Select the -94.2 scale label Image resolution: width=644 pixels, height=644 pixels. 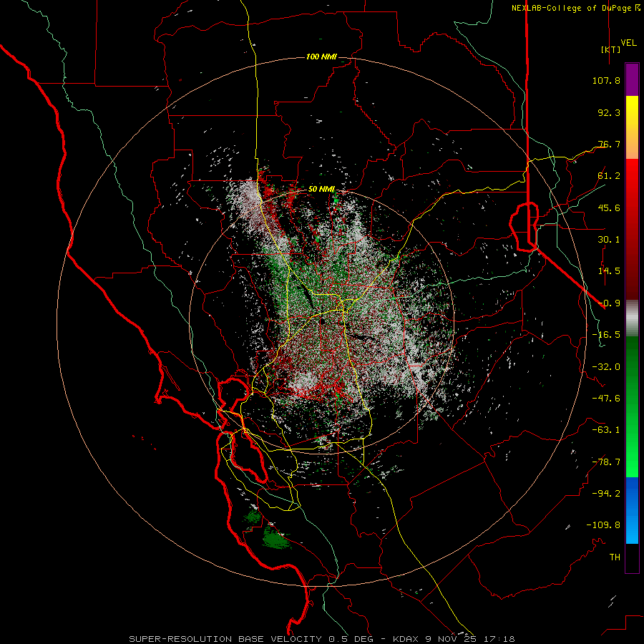[606, 494]
